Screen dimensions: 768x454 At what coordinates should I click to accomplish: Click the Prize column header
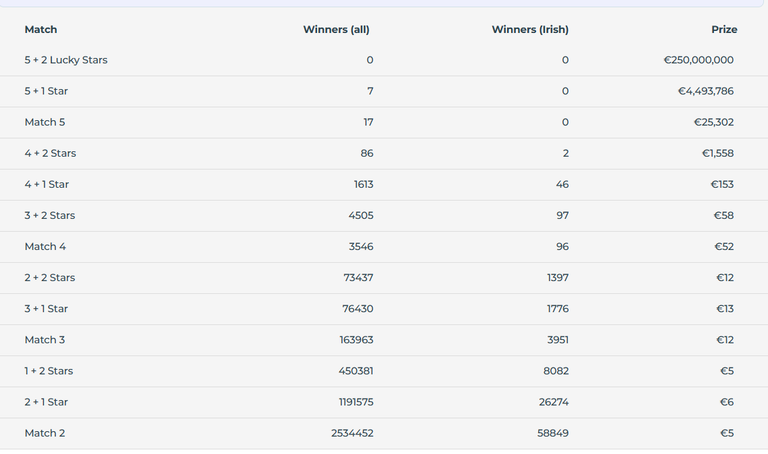[x=724, y=29]
